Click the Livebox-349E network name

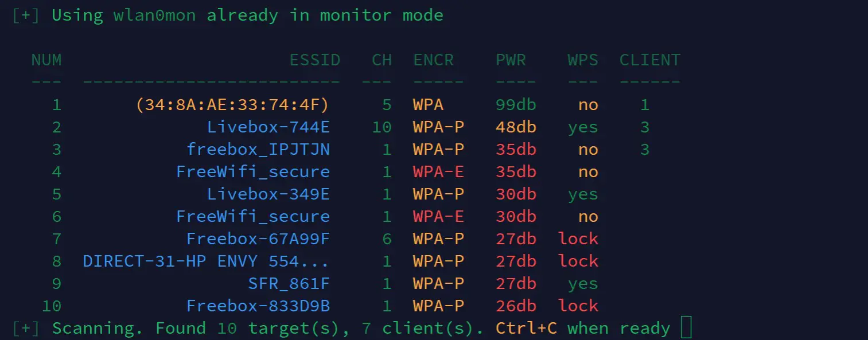[x=268, y=194]
